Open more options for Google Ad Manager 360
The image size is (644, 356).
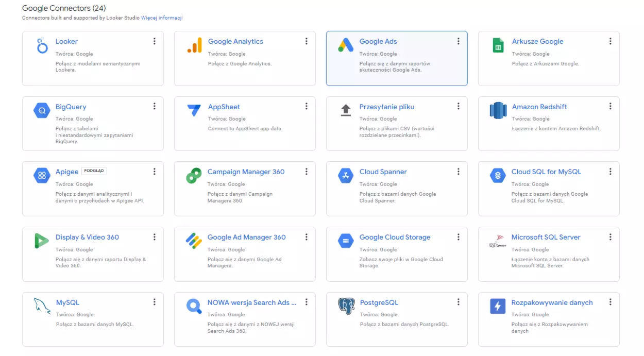307,237
